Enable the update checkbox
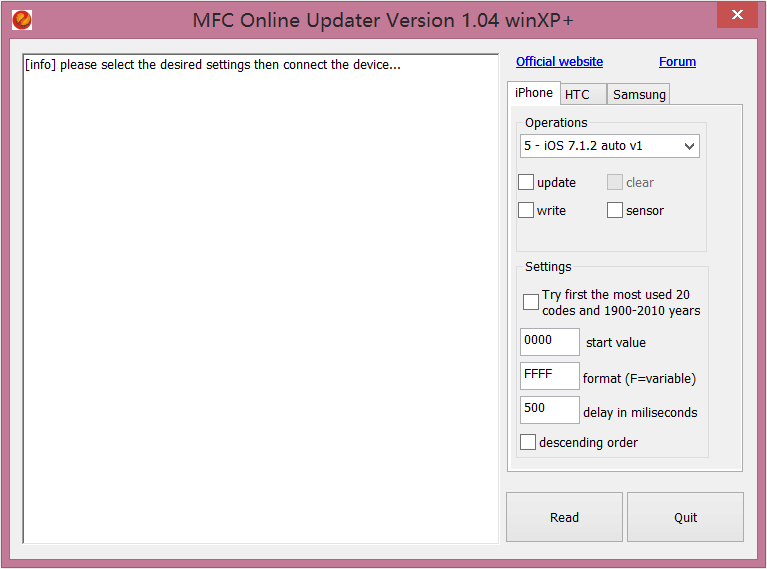The height and width of the screenshot is (569, 767). (526, 182)
